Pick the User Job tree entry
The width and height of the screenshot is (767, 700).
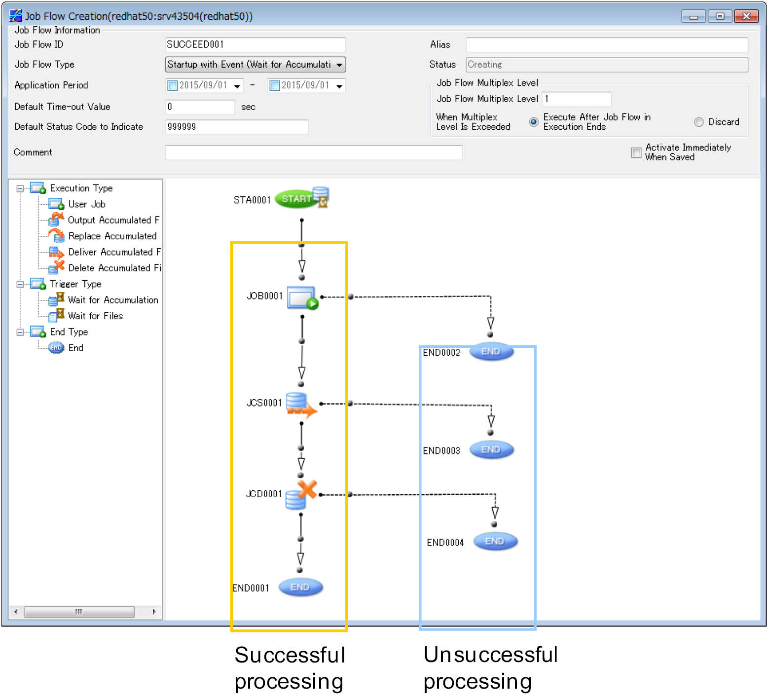click(87, 204)
